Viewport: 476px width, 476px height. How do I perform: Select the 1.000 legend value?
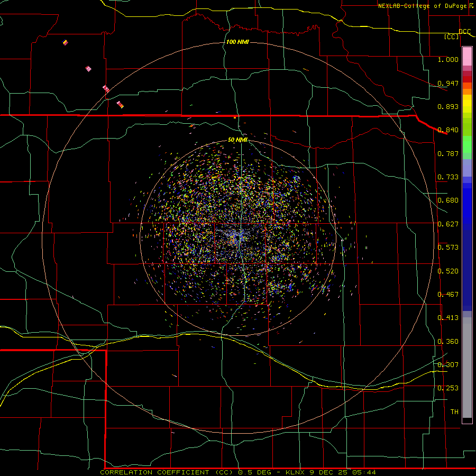[448, 59]
